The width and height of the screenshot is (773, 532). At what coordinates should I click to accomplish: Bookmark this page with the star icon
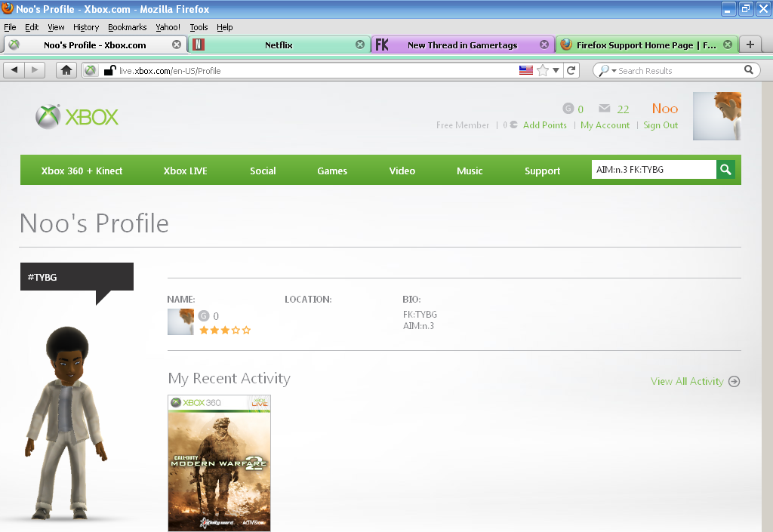542,70
